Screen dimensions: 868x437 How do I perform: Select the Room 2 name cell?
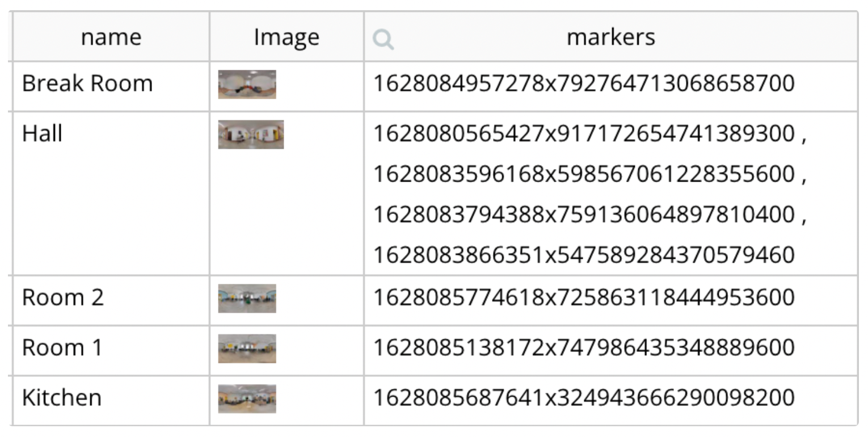(111, 300)
